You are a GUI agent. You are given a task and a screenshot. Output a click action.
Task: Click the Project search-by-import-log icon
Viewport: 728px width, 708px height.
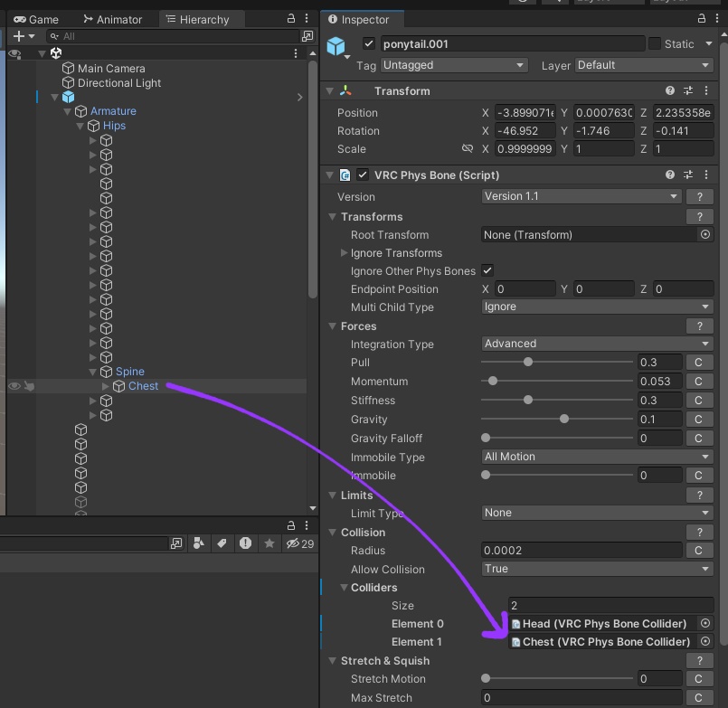[x=245, y=543]
